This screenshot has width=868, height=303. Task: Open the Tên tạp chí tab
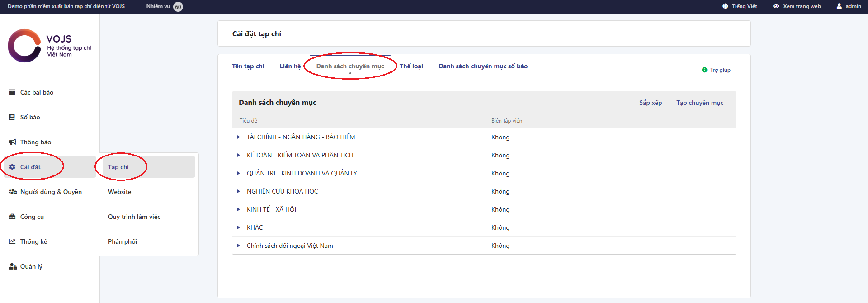pyautogui.click(x=248, y=66)
